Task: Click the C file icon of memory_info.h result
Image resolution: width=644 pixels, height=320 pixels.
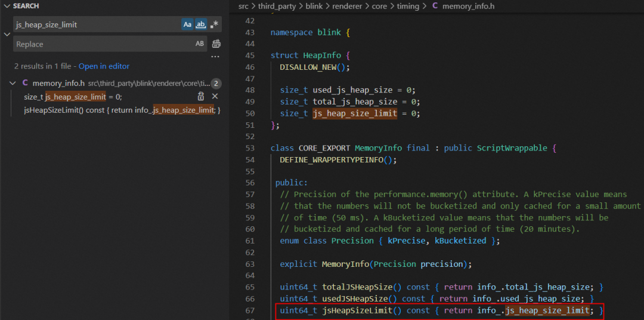Action: click(x=25, y=83)
